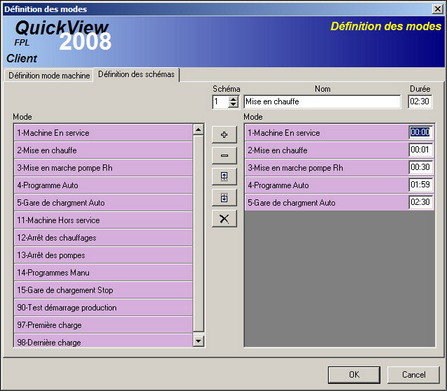The height and width of the screenshot is (391, 447).
Task: Click the remove mode minus button
Action: point(224,155)
